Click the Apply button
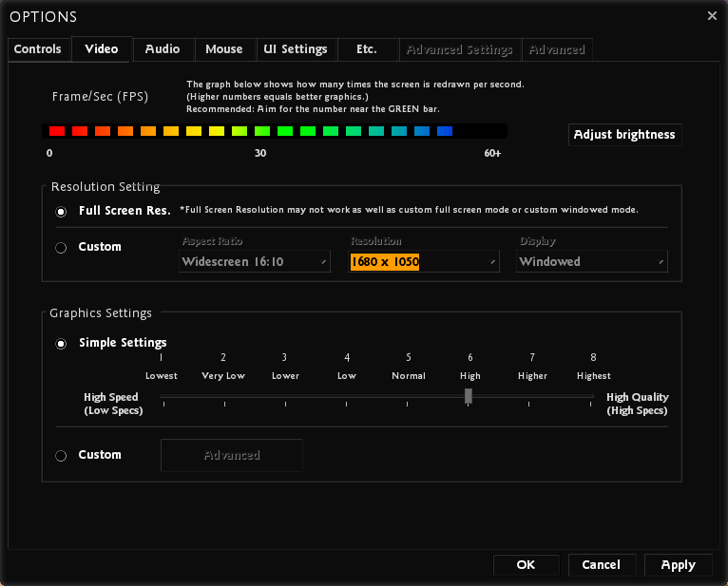The image size is (728, 586). [679, 565]
